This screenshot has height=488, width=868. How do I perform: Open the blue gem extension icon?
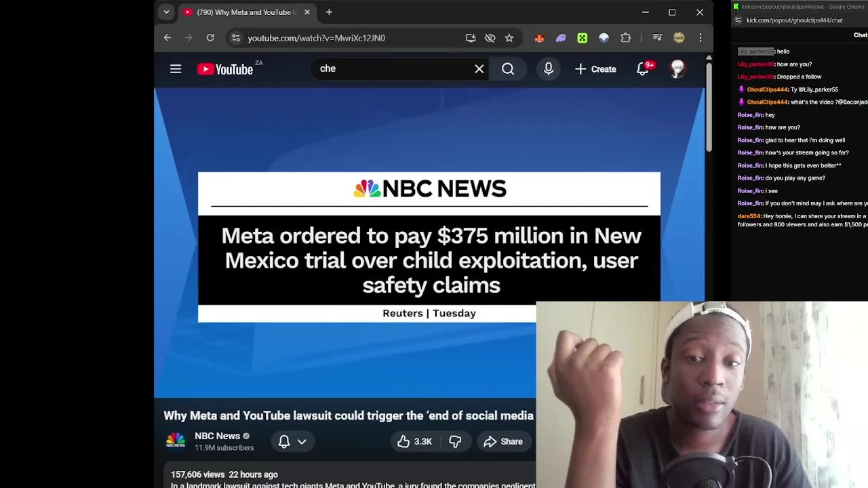(x=604, y=38)
